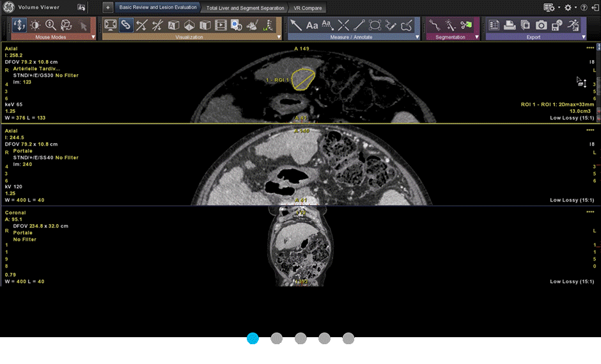
Task: Click 'W = 376 L = 133' window level text
Action: tap(25, 118)
